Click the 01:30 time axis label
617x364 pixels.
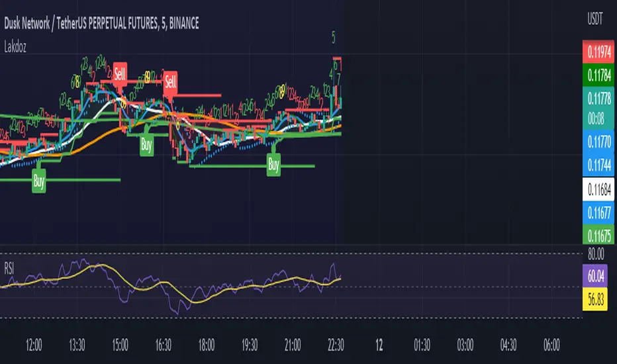[x=422, y=345]
